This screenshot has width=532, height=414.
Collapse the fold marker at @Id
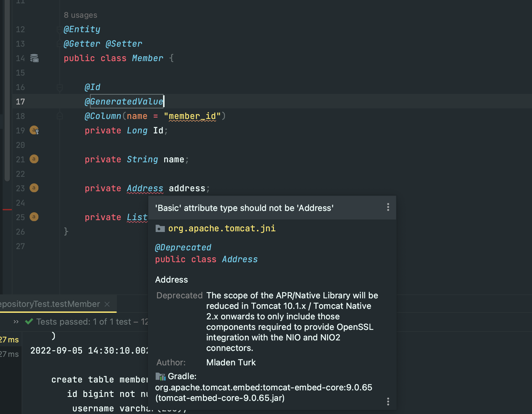click(x=60, y=87)
